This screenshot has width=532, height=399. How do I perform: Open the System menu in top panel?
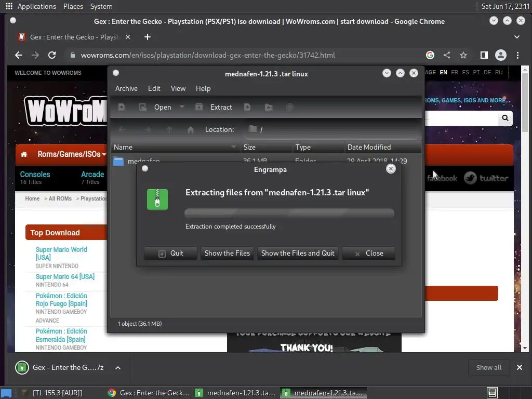tap(101, 6)
